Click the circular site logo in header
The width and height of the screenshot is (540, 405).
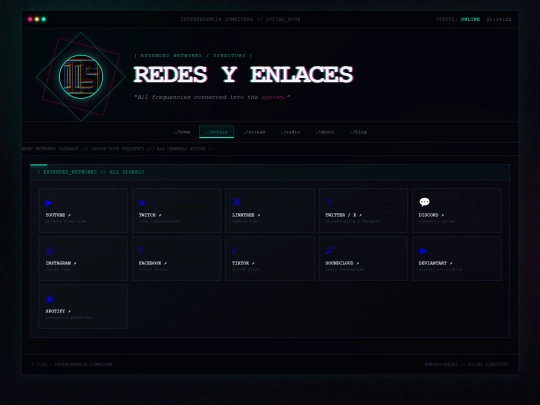point(81,77)
